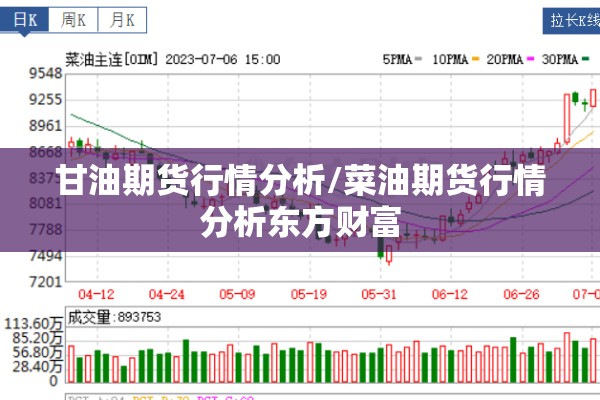Click chart title 菜油主连[OIM]
Image resolution: width=600 pixels, height=400 pixels.
(x=111, y=60)
